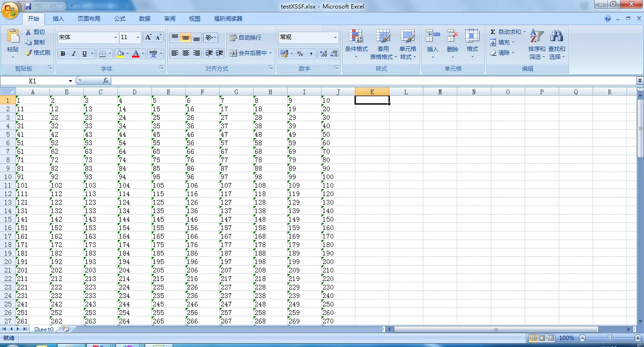644x347 pixels.
Task: Switch to the 插入 (Insert) ribbon tab
Action: pos(58,19)
